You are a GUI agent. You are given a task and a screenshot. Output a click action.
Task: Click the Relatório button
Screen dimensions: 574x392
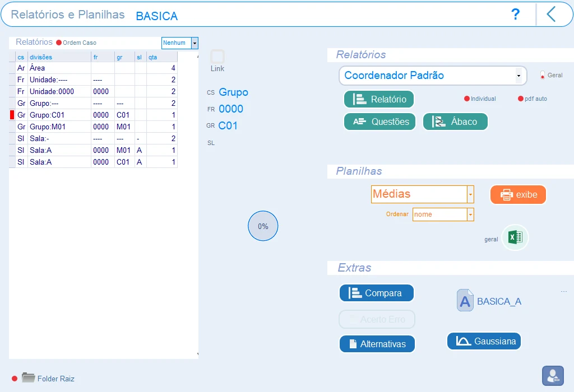click(x=379, y=99)
